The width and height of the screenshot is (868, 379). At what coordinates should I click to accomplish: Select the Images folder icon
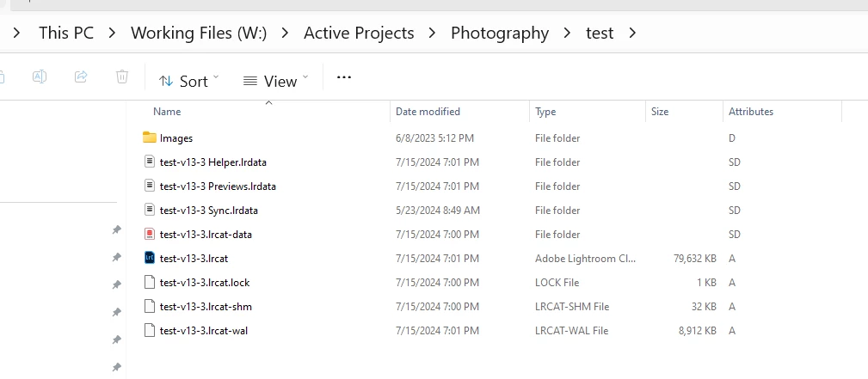click(x=150, y=138)
